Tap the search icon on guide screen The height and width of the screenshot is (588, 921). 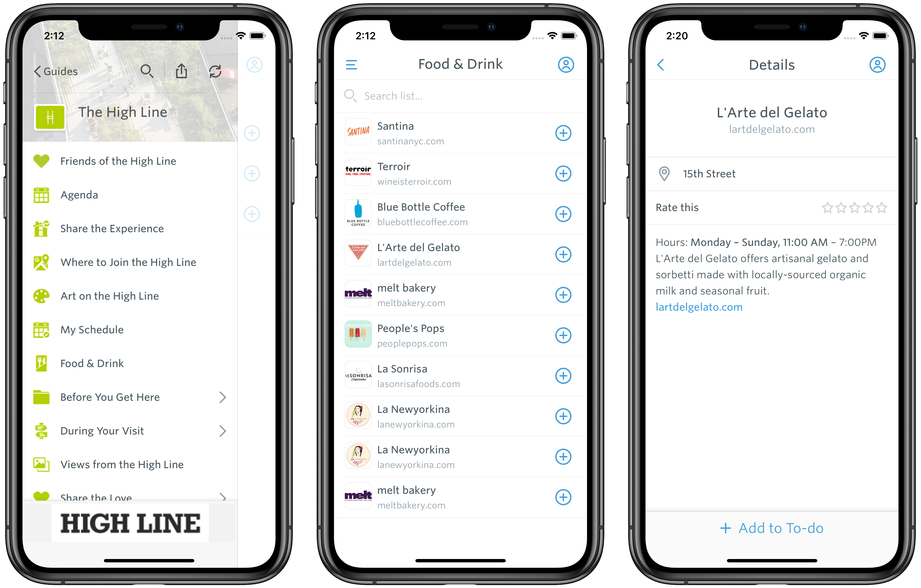click(147, 70)
